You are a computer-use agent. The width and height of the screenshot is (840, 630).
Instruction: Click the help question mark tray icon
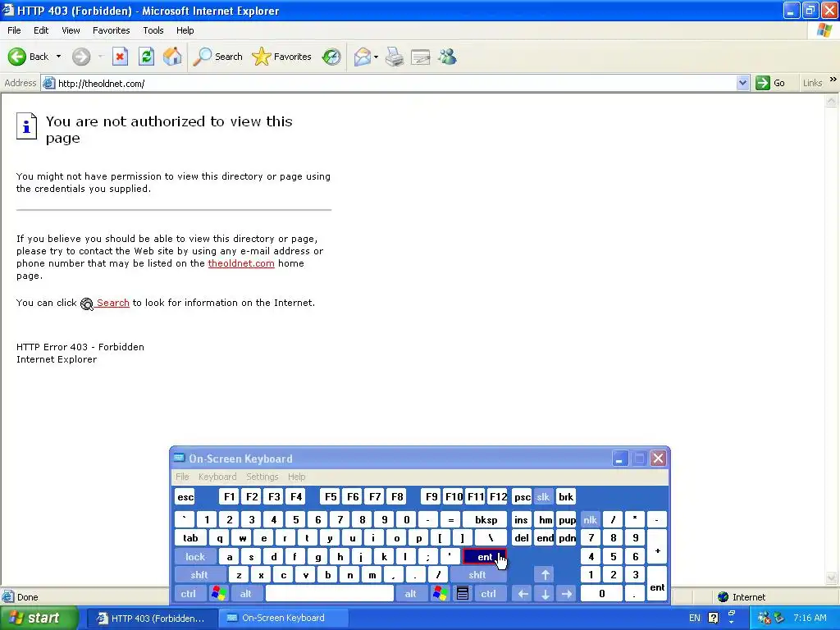point(714,618)
